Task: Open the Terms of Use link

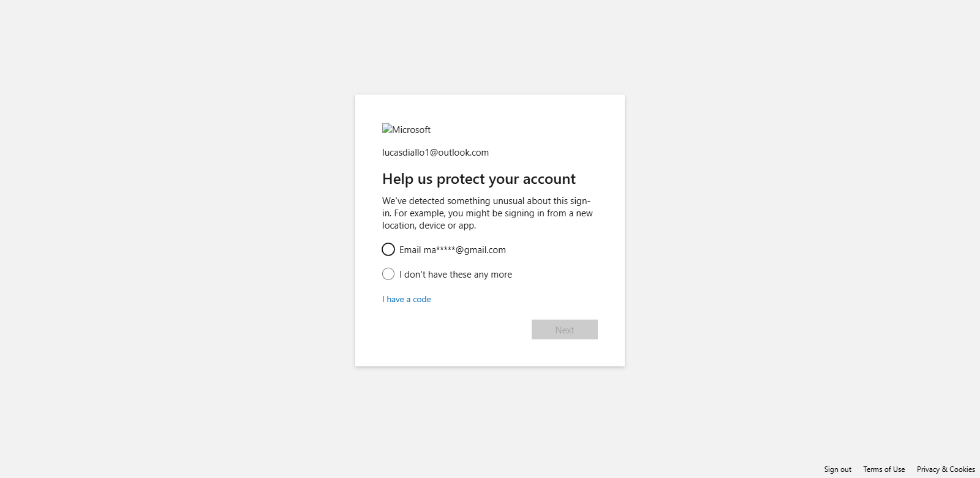Action: [884, 469]
